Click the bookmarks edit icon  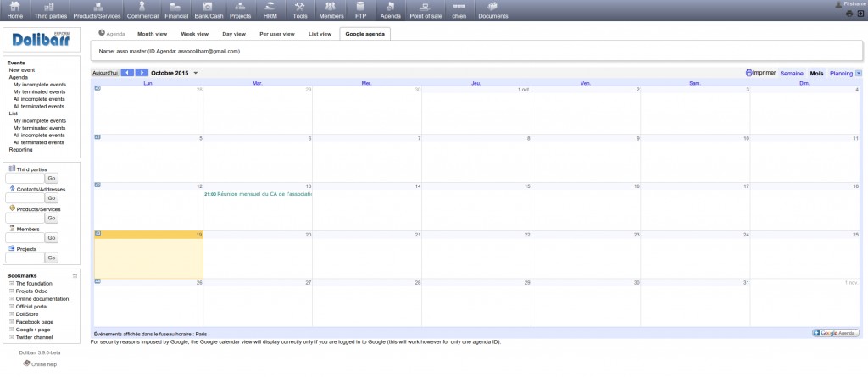75,275
